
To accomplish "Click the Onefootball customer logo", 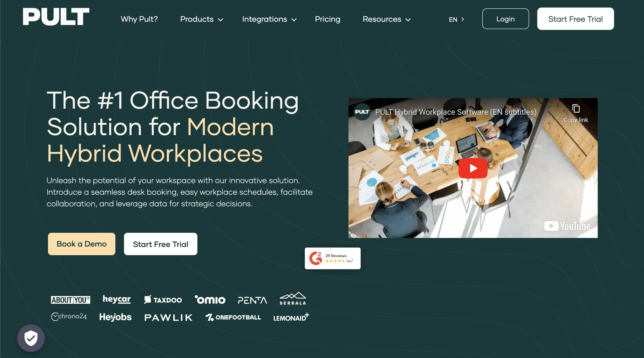I will coord(233,317).
